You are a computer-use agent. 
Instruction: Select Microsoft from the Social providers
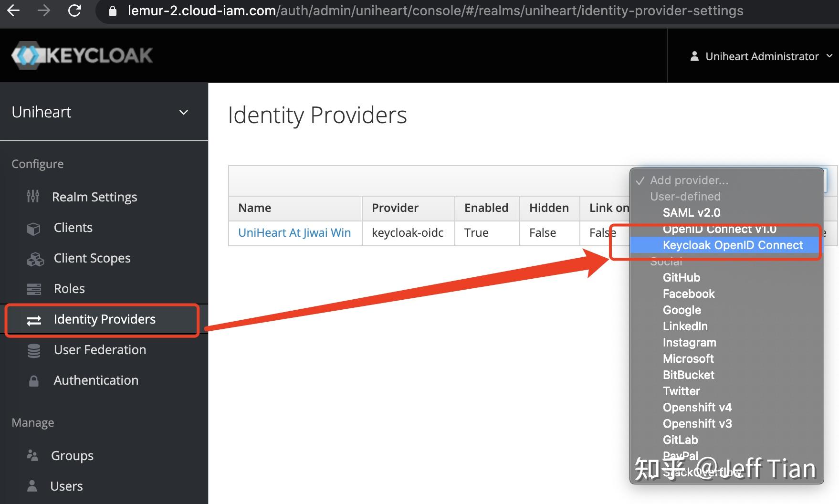point(688,358)
